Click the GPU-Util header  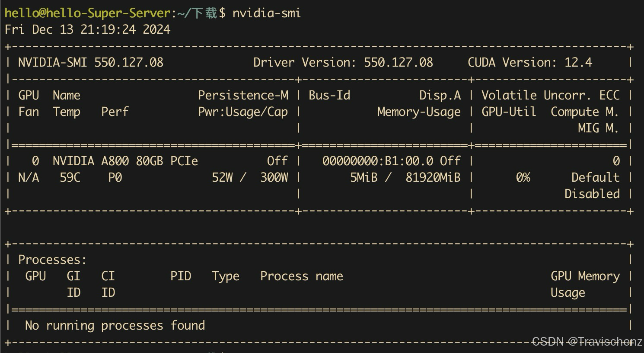click(509, 112)
